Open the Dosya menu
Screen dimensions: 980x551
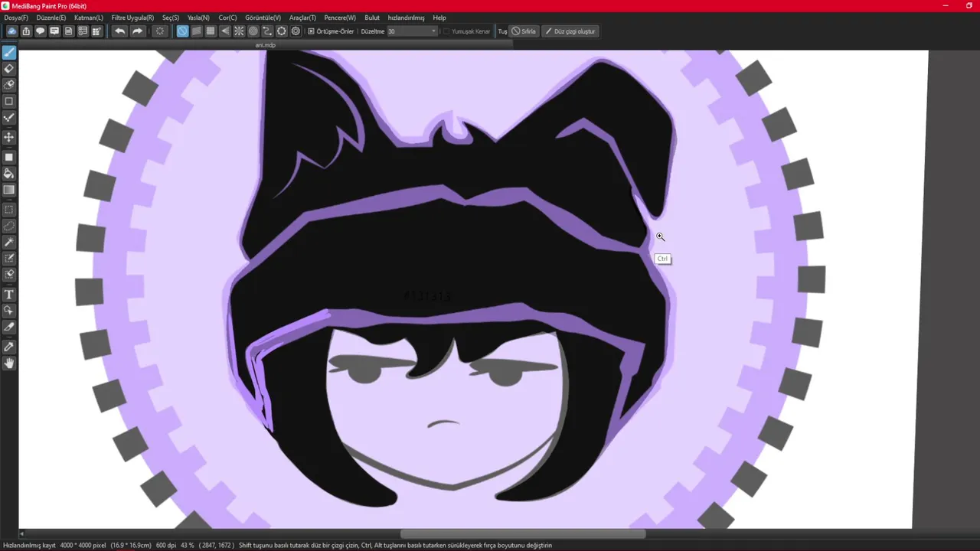[16, 18]
